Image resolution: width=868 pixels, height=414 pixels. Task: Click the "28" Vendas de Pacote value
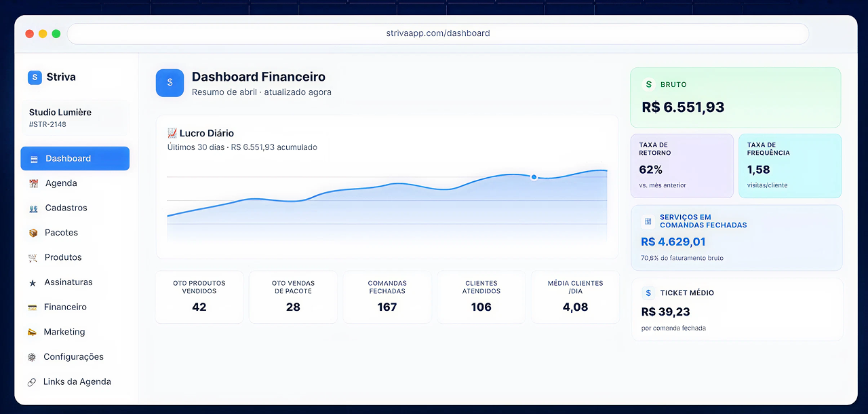tap(293, 307)
